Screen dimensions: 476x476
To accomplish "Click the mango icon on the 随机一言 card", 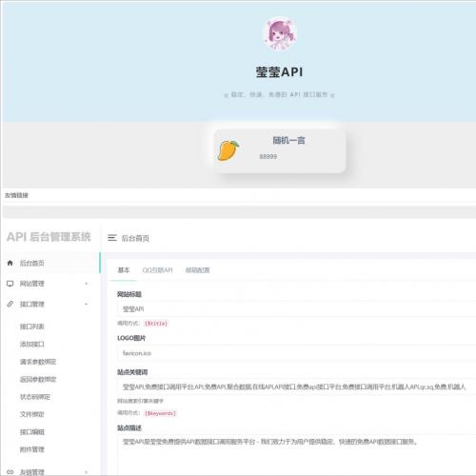I will [228, 150].
